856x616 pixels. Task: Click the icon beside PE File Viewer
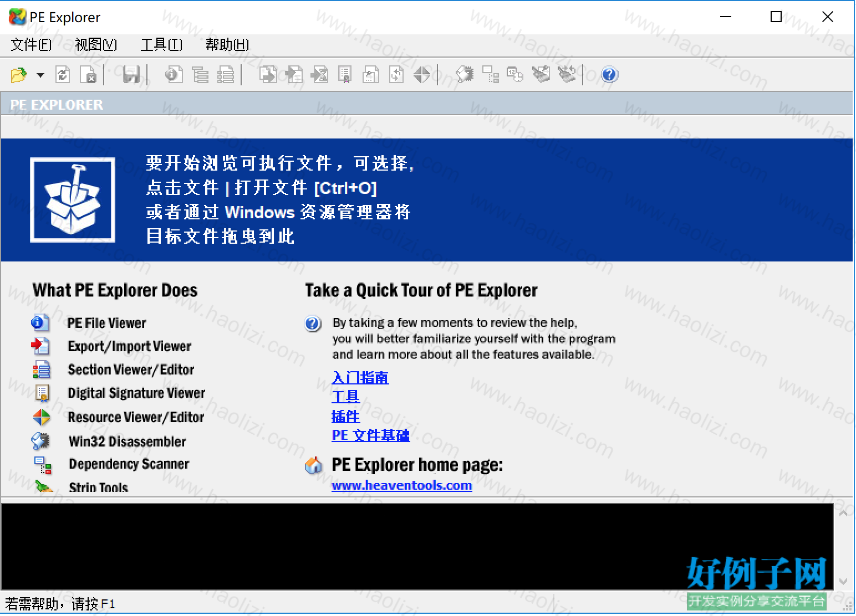point(40,322)
